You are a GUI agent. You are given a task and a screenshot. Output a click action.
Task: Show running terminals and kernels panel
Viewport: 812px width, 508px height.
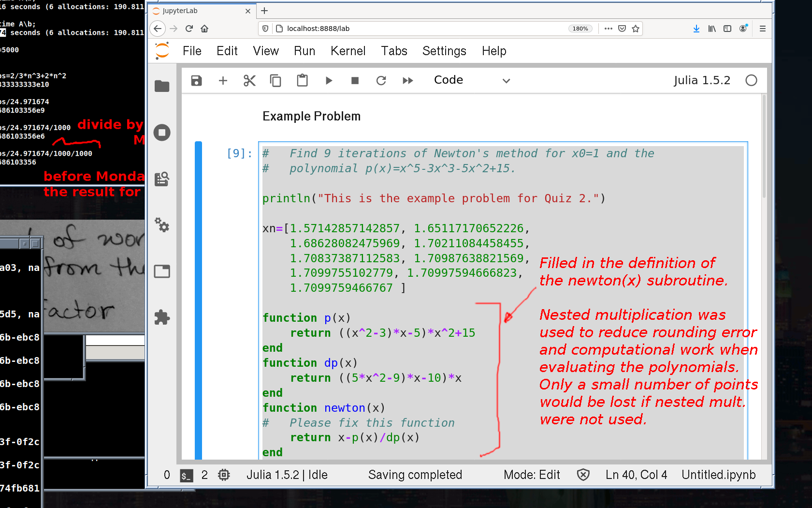162,133
